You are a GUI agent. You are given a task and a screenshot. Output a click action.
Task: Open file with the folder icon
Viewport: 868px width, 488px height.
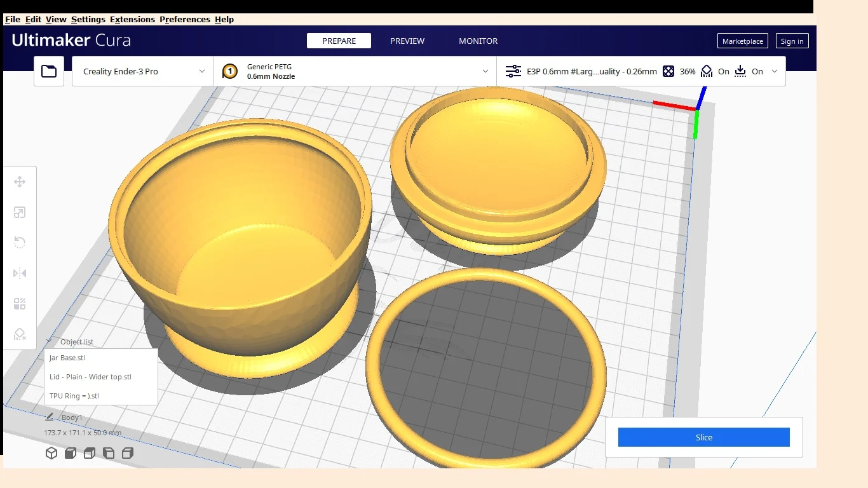[x=49, y=71]
